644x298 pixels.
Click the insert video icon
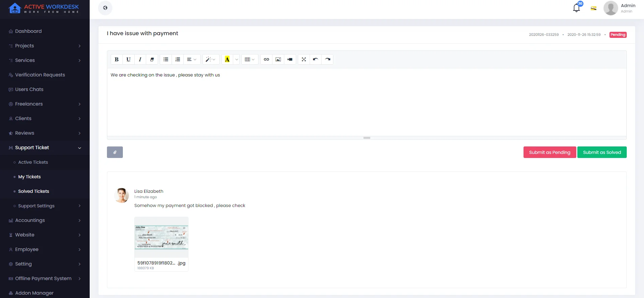(x=290, y=60)
